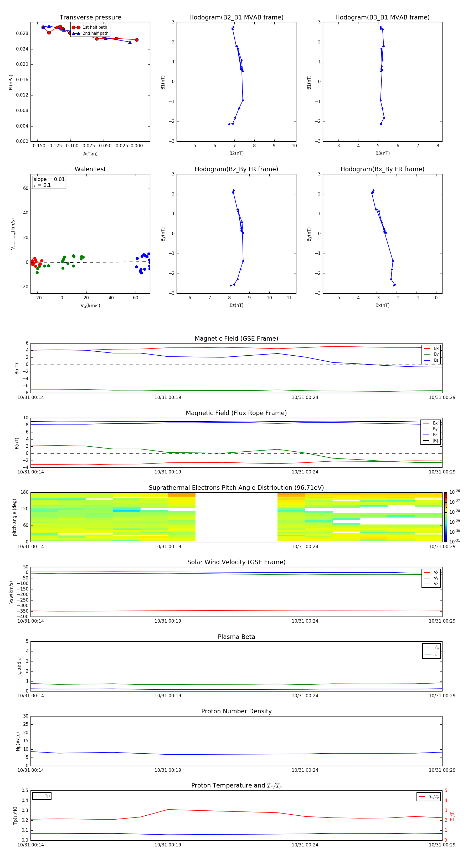The width and height of the screenshot is (473, 868).
Task: Select the |B| legend entry in Flux Rope plot
Action: click(x=431, y=441)
